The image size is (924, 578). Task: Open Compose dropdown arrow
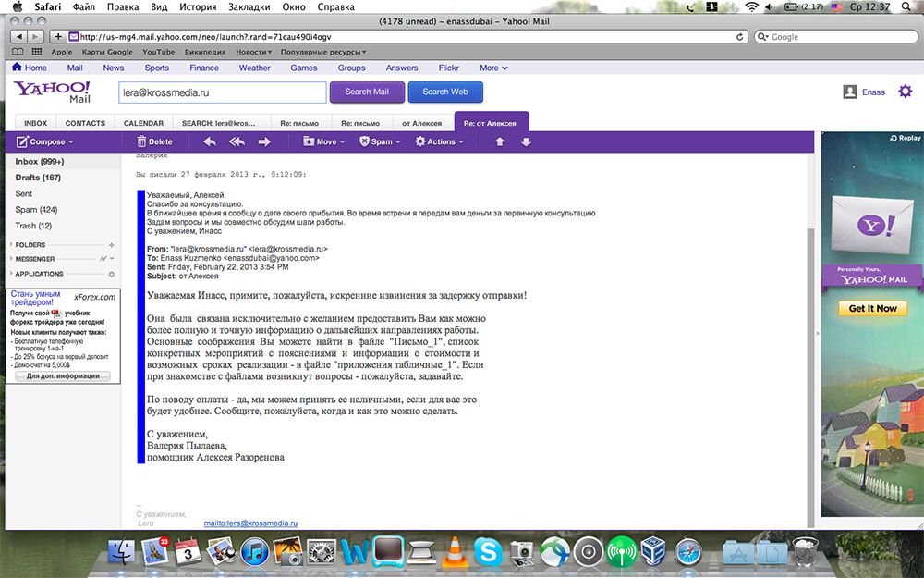(71, 142)
